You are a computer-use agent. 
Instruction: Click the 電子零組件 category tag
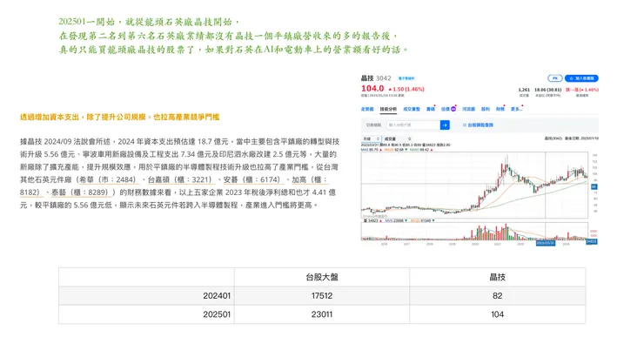coord(406,78)
